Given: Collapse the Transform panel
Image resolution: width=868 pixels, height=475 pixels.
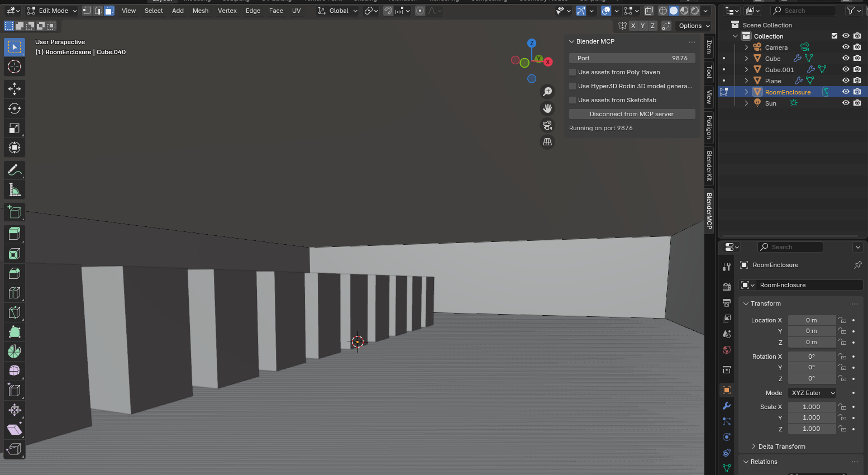Looking at the screenshot, I should point(746,303).
